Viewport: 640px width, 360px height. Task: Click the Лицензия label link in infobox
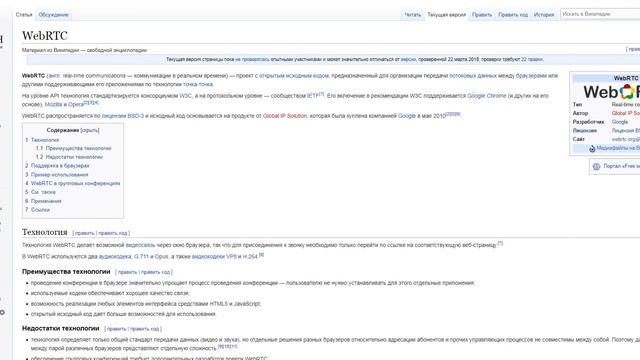pos(584,131)
